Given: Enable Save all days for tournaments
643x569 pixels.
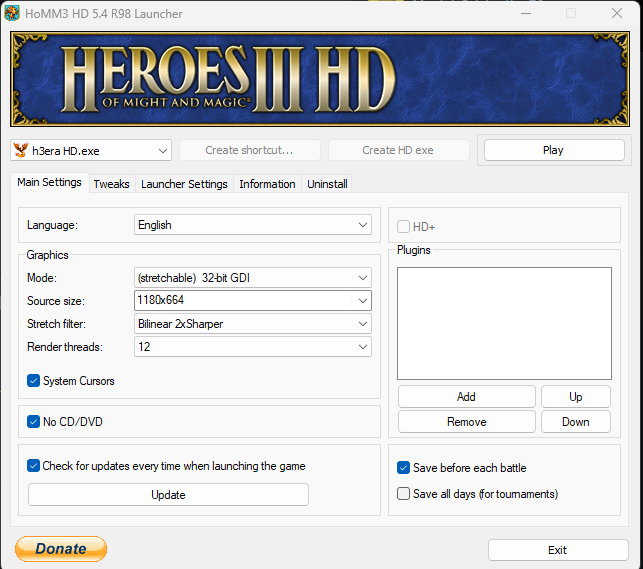Looking at the screenshot, I should [x=404, y=494].
